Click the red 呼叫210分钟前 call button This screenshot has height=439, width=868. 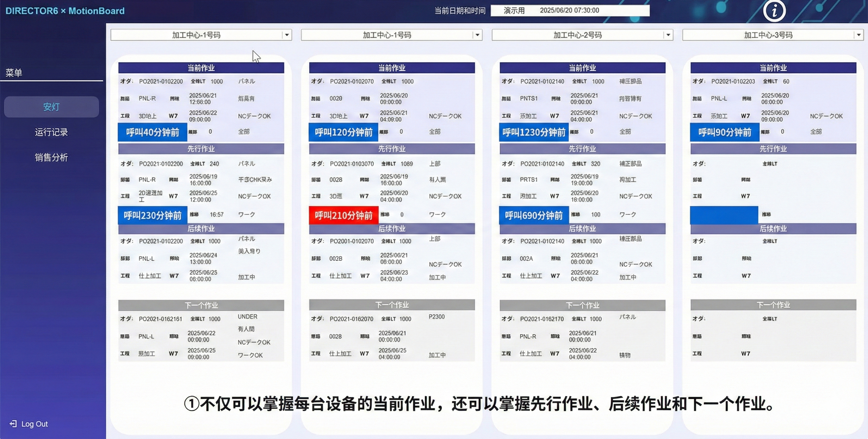tap(343, 215)
